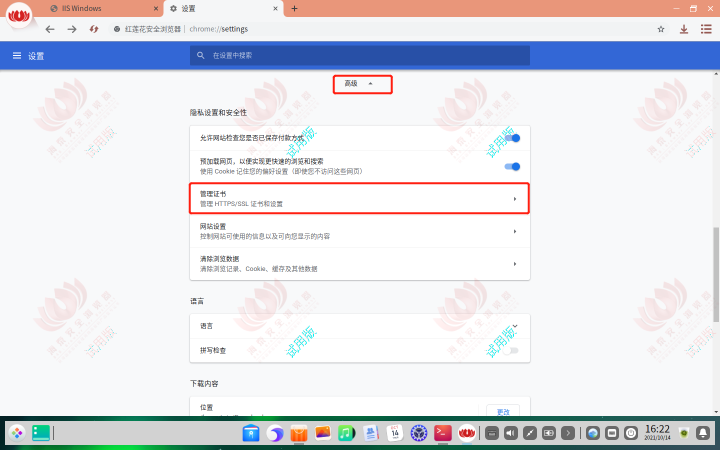Image resolution: width=720 pixels, height=450 pixels.
Task: Go back using the browser back arrow
Action: pyautogui.click(x=50, y=29)
